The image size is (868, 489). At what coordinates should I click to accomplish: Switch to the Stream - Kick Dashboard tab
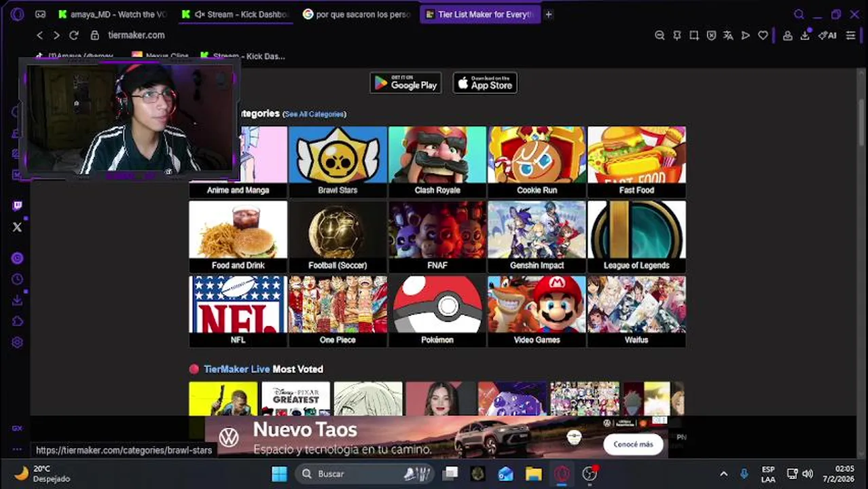[235, 14]
